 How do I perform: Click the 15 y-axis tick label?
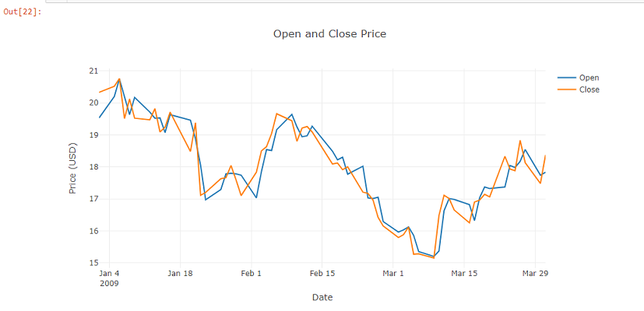pyautogui.click(x=93, y=263)
